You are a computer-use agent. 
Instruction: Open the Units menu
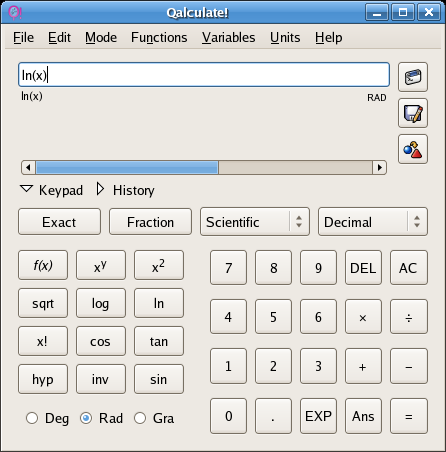[x=285, y=37]
